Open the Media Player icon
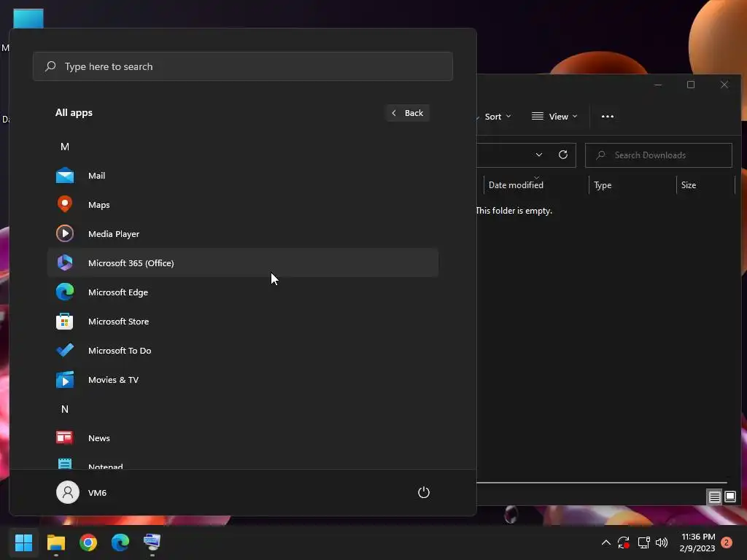The image size is (747, 560). tap(65, 234)
